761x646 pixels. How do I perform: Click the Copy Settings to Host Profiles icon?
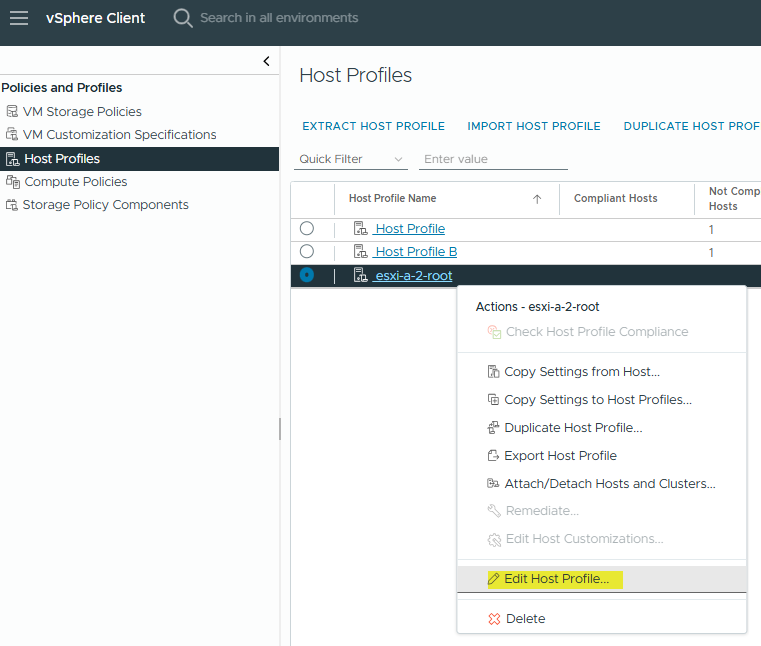point(493,399)
